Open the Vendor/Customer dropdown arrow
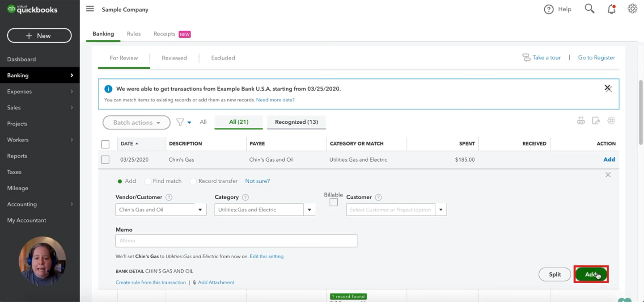Image resolution: width=644 pixels, height=302 pixels. pos(200,210)
